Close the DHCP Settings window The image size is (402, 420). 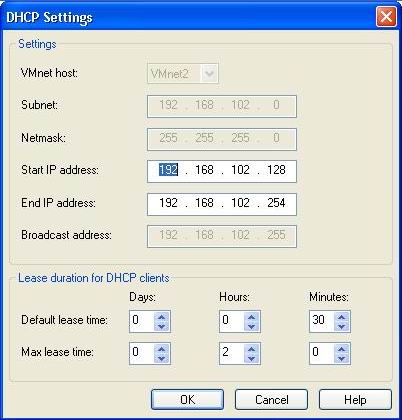[x=386, y=16]
